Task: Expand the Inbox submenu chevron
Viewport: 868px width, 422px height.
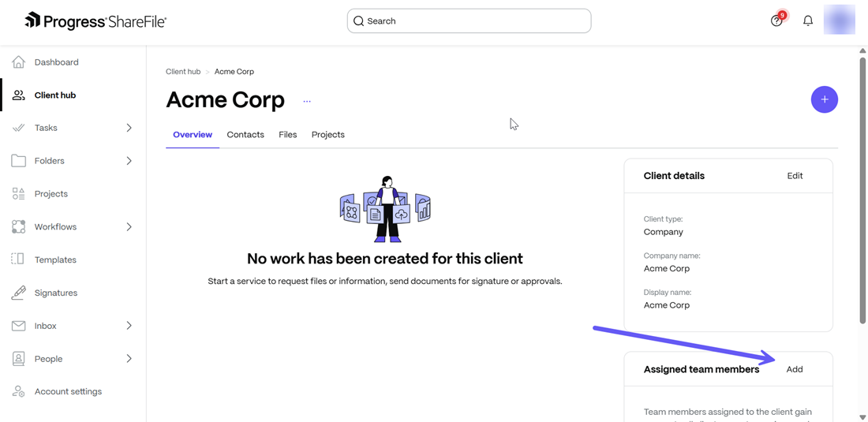Action: [x=129, y=326]
